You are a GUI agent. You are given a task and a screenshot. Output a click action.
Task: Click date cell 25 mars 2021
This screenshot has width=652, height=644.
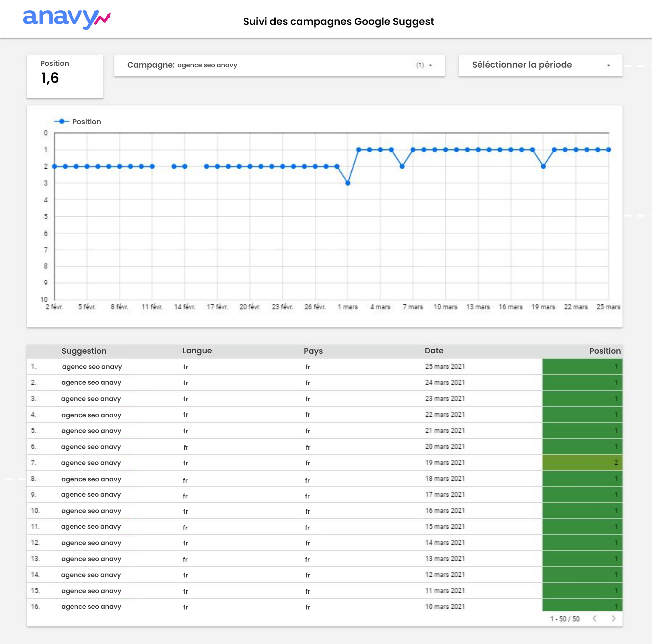click(445, 366)
